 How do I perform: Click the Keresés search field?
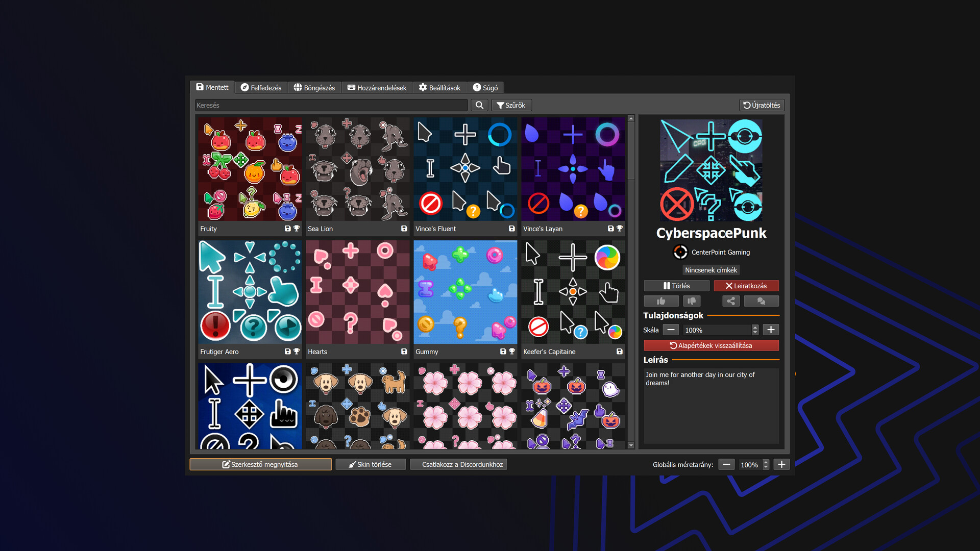coord(331,105)
